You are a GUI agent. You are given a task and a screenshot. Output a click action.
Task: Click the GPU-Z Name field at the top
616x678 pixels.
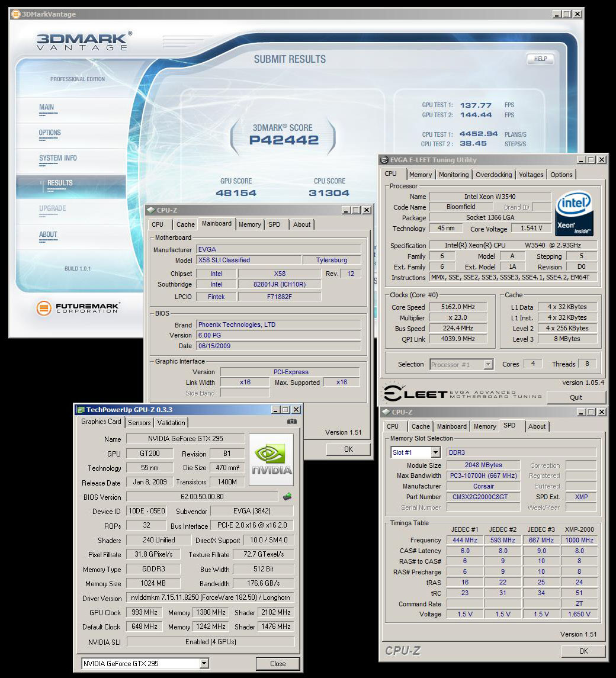(x=185, y=439)
